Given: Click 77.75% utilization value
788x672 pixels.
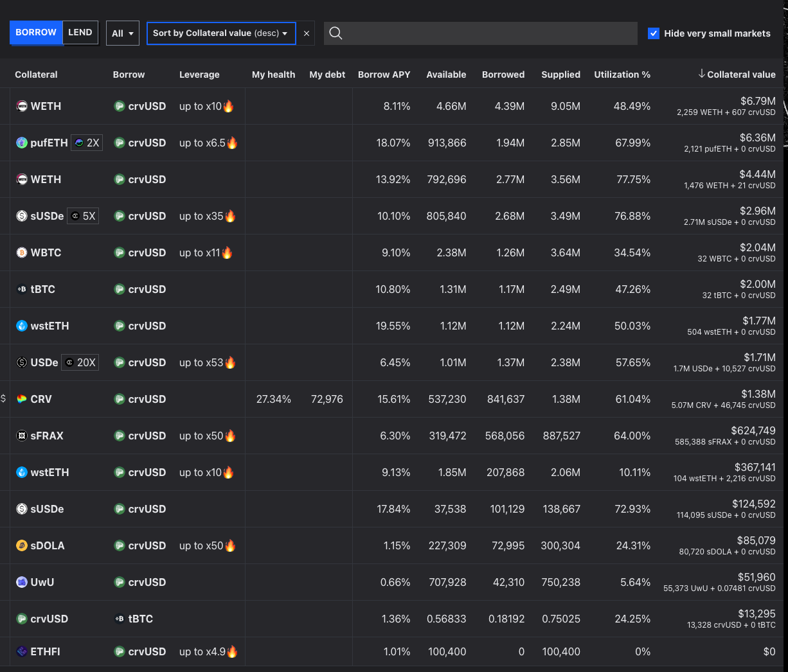Looking at the screenshot, I should point(633,179).
